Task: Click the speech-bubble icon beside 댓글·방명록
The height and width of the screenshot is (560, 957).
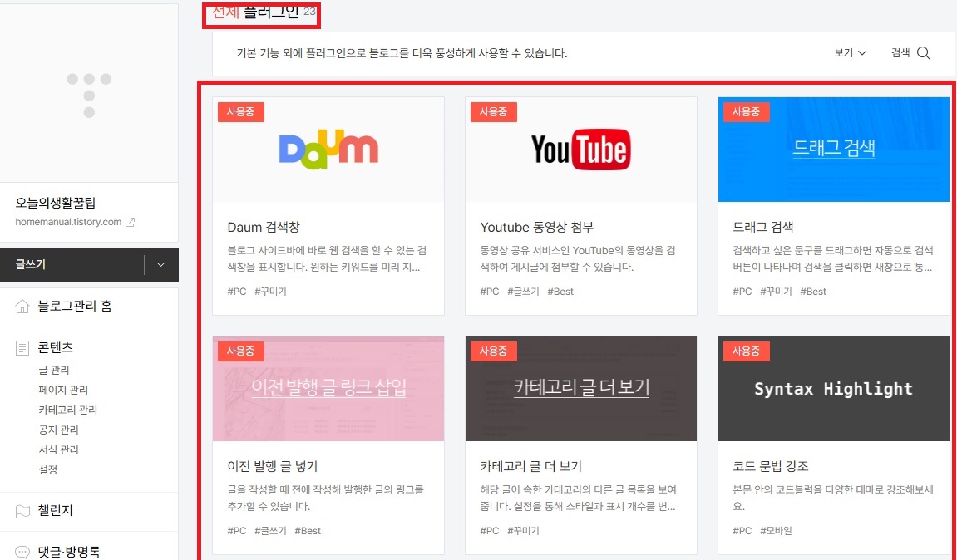Action: point(21,550)
